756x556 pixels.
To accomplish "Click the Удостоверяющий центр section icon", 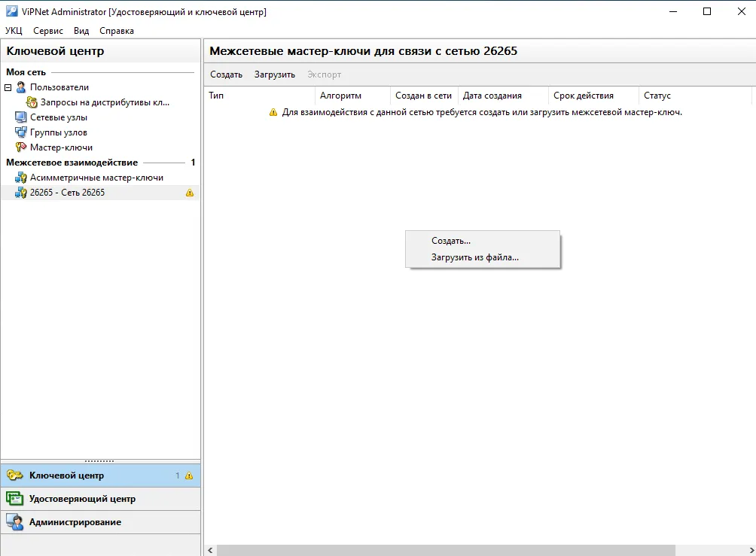I will (x=14, y=499).
